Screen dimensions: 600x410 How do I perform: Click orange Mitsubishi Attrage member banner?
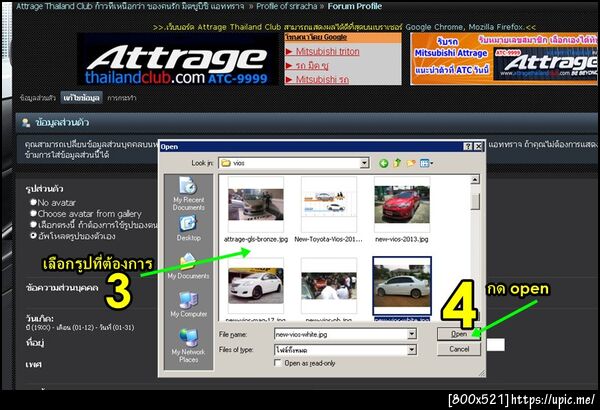504,59
